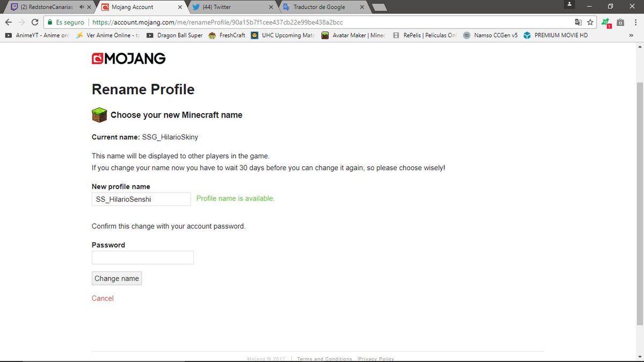The image size is (644, 362).
Task: Click the green extension icon with red badge
Action: (606, 23)
